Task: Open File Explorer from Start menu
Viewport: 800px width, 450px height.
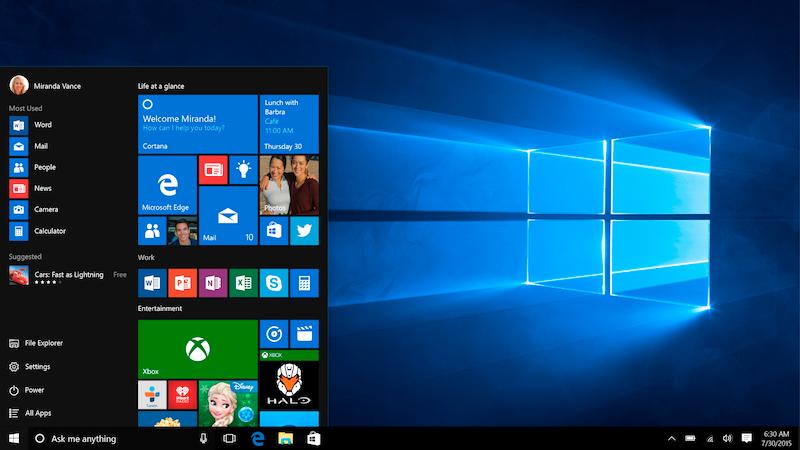Action: point(36,343)
